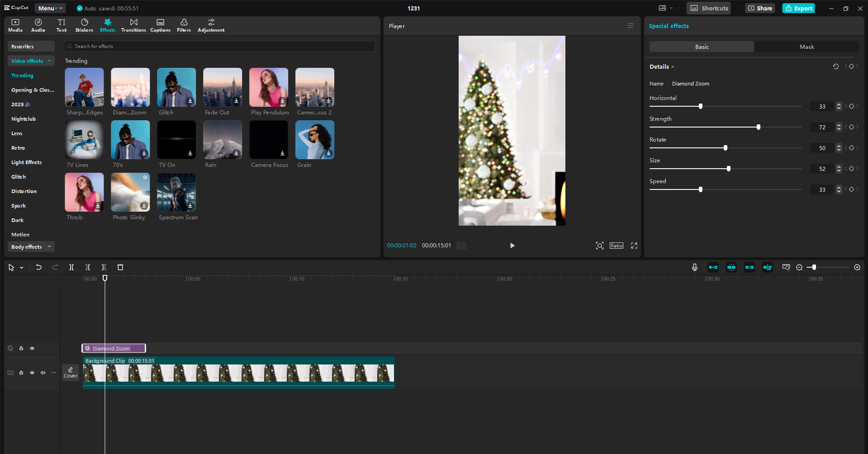Click the Rotate slider track
Screen dimensions: 868x454
(726, 148)
